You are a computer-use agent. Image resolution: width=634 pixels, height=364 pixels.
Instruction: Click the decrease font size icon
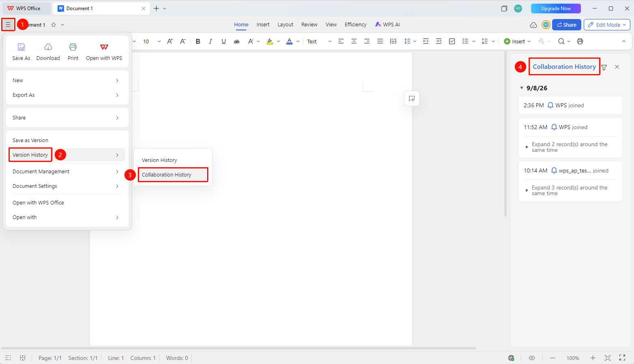(x=183, y=41)
